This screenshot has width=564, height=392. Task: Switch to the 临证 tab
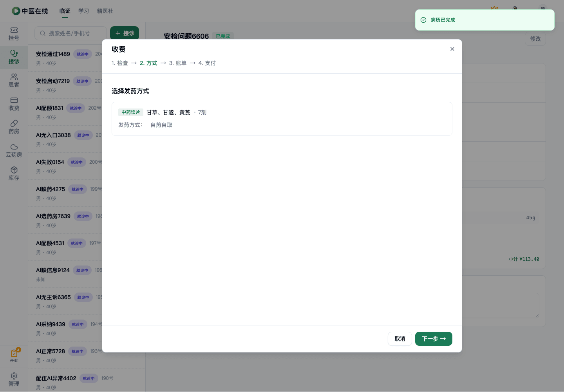[65, 11]
